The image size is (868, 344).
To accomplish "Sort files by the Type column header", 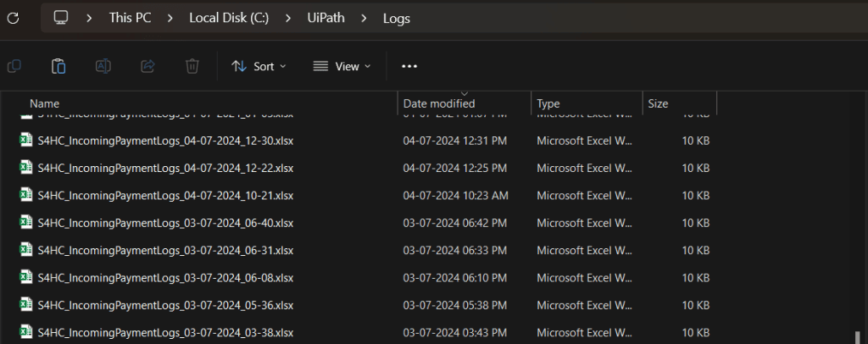I will [x=548, y=103].
